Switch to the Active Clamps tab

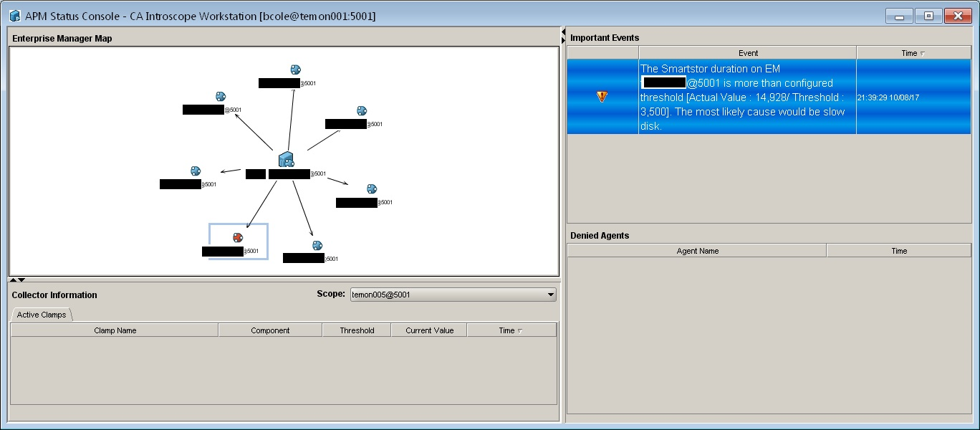42,315
